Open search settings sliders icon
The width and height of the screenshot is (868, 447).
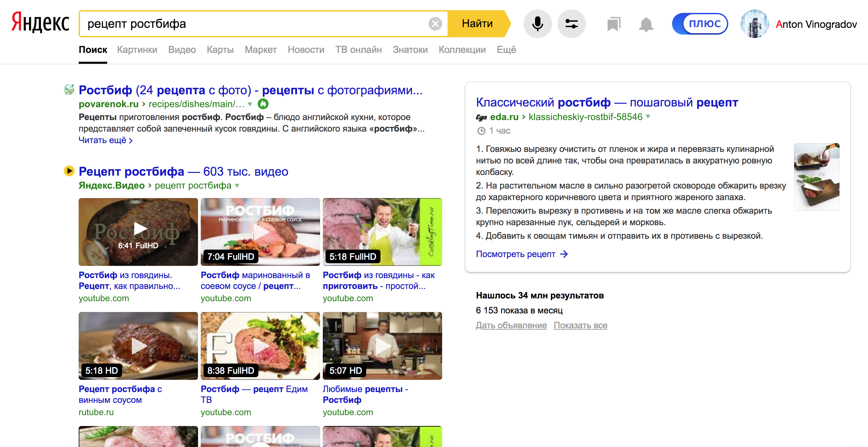571,24
